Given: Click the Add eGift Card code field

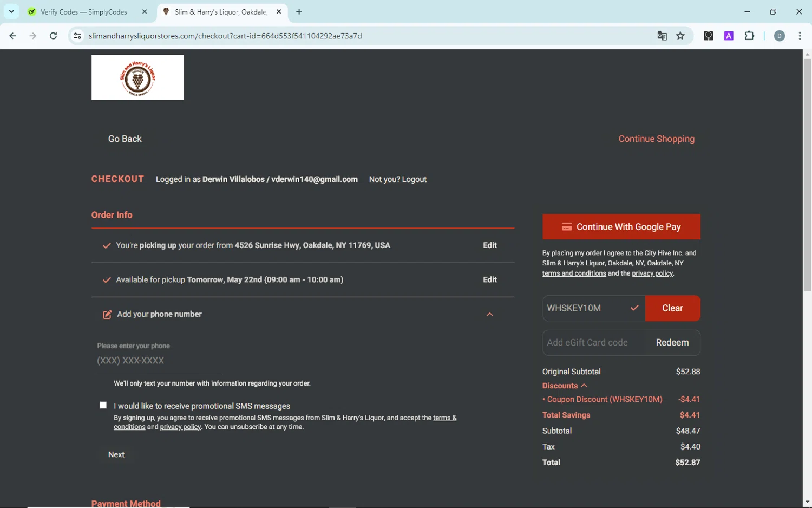Looking at the screenshot, I should pos(593,343).
